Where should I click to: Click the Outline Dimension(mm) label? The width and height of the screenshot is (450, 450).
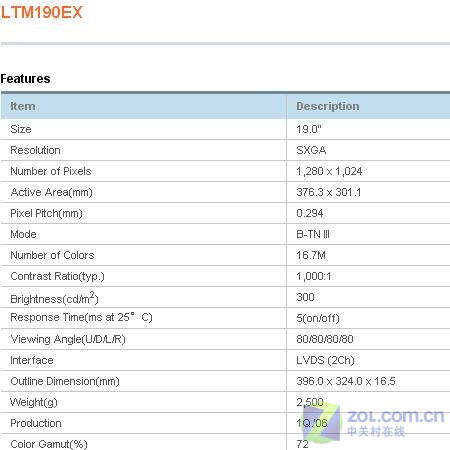tap(65, 381)
